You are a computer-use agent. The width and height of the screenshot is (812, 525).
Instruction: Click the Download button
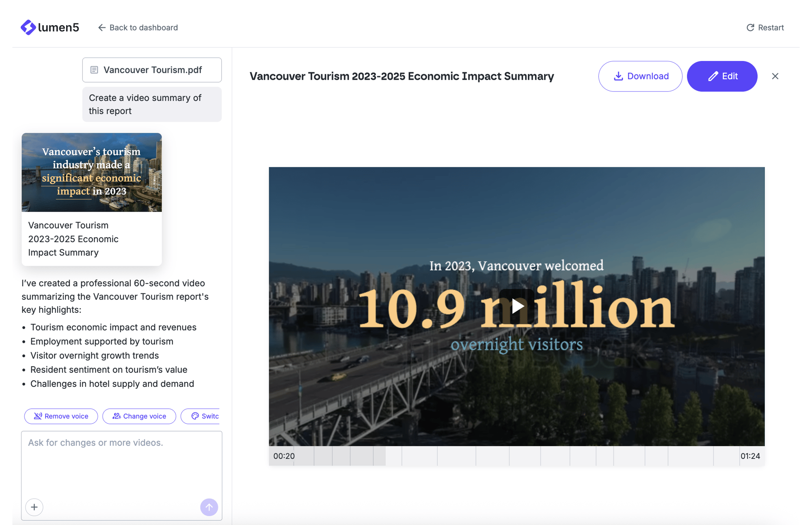pyautogui.click(x=640, y=76)
